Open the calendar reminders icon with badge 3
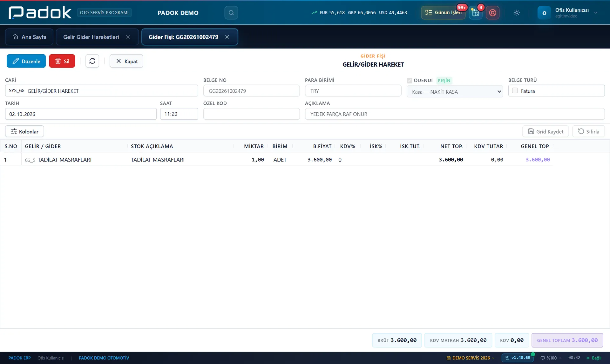The image size is (610, 364). coord(476,13)
